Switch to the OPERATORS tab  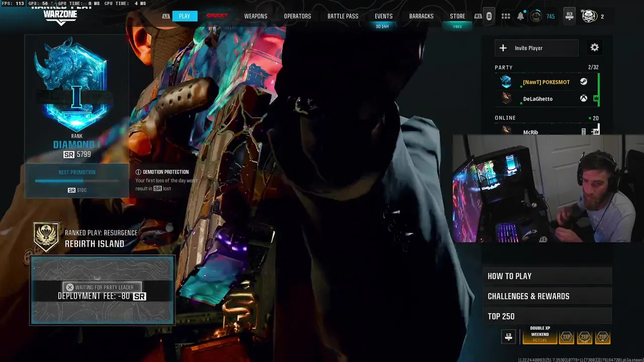click(x=297, y=16)
